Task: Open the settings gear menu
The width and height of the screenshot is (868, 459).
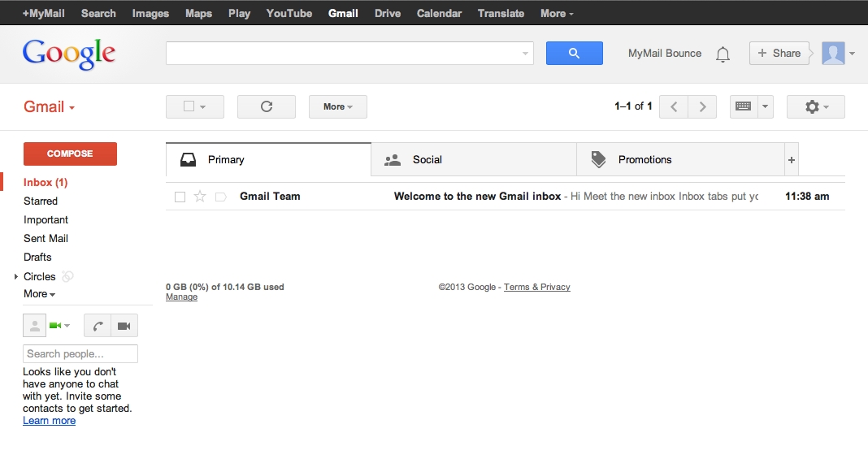Action: [816, 106]
